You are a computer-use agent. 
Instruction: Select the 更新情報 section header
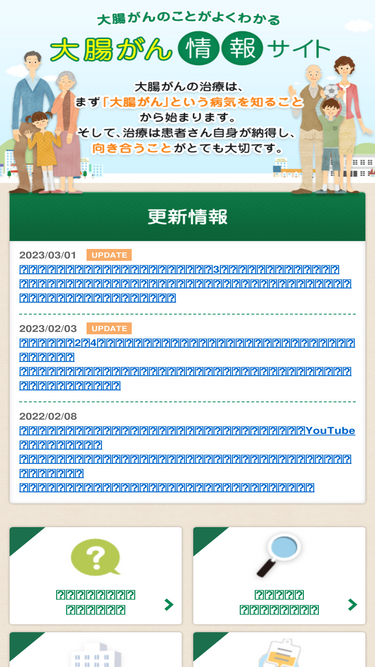(x=188, y=217)
